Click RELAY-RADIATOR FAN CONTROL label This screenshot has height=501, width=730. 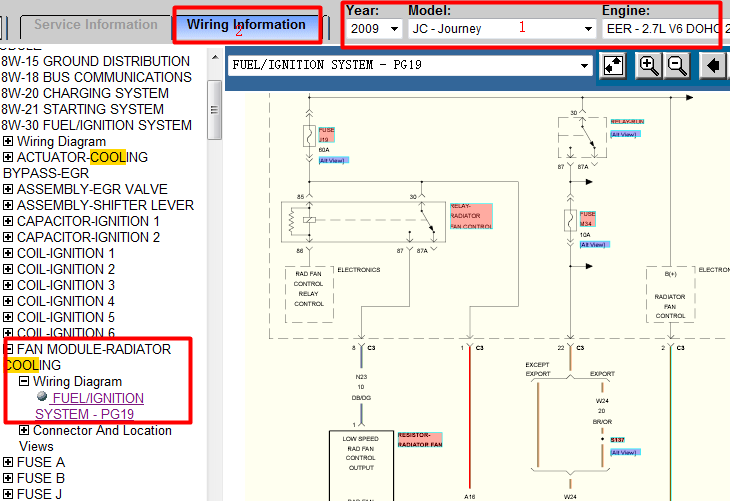tap(471, 216)
